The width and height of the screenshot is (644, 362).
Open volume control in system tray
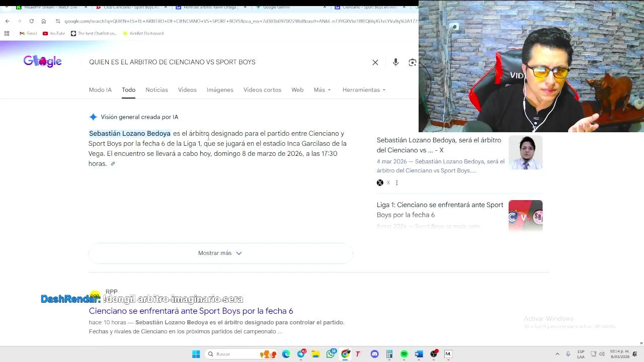coord(602,354)
